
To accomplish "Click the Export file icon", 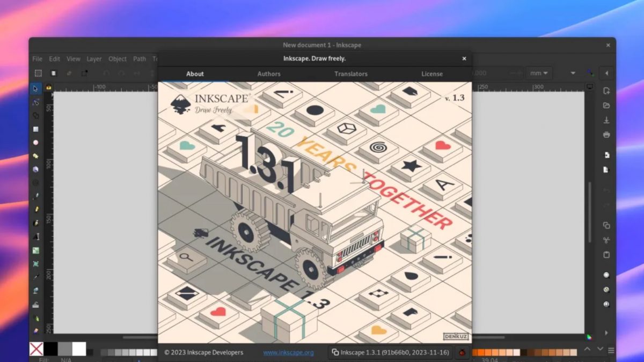I will pos(606,169).
